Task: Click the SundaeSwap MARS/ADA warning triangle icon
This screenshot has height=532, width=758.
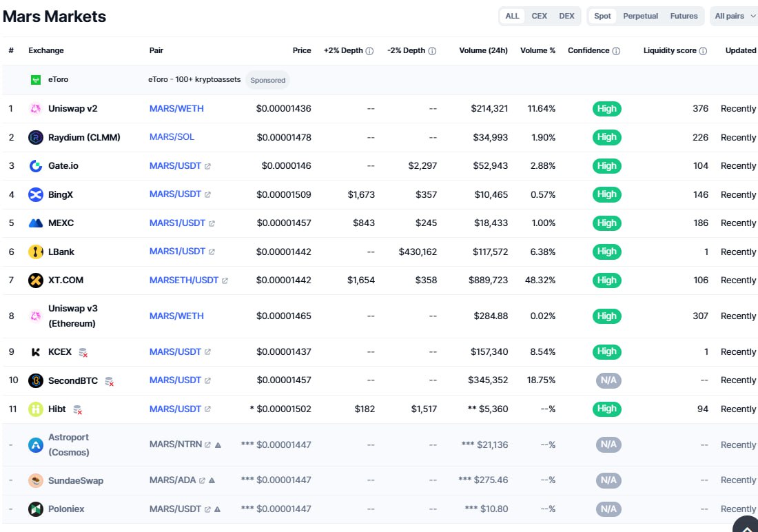Action: point(212,481)
